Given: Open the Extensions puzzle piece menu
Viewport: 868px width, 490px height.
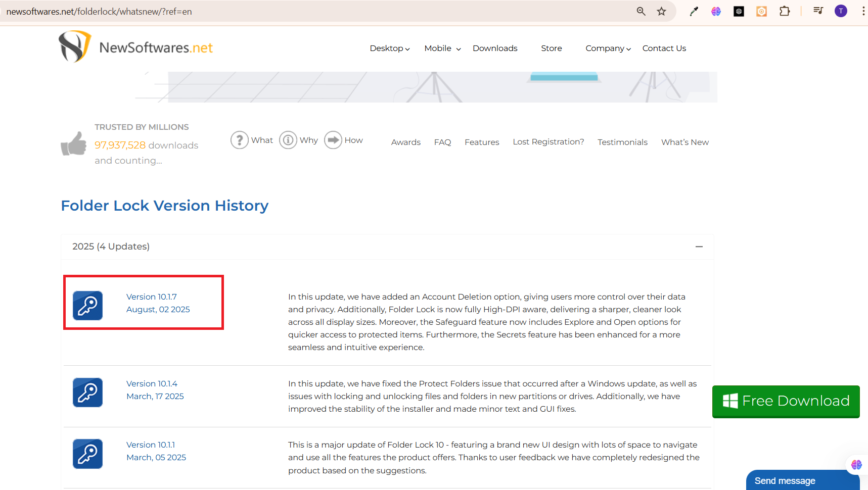Looking at the screenshot, I should pyautogui.click(x=785, y=11).
